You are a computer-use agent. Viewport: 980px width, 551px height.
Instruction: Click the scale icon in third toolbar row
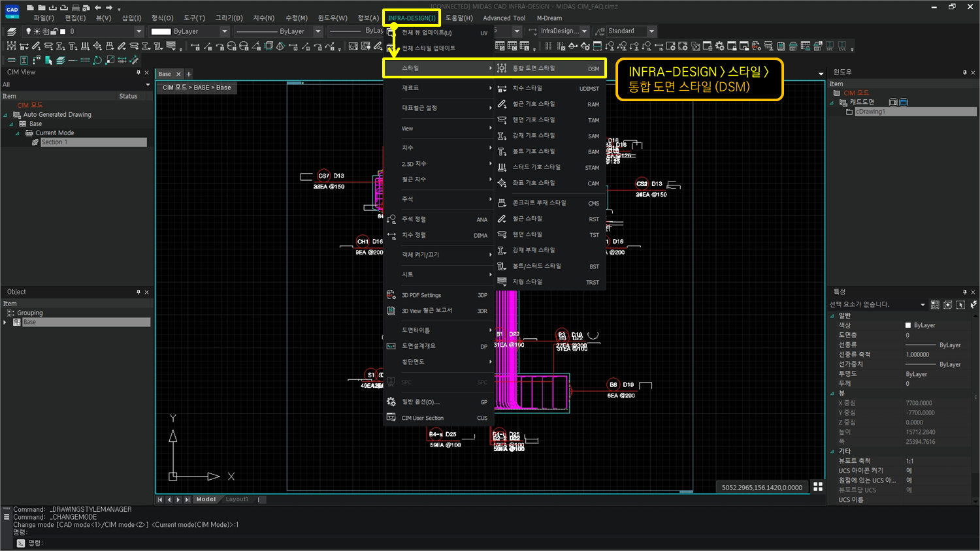[110, 60]
